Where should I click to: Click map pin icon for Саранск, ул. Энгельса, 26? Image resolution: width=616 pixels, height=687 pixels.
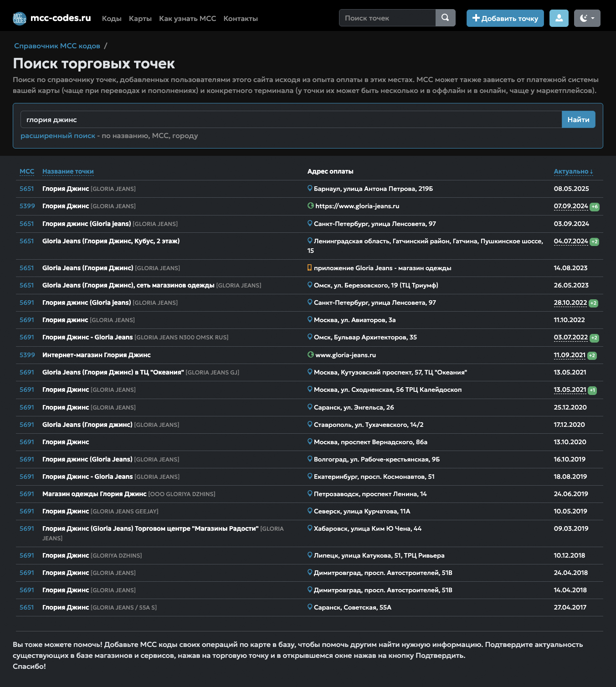point(310,407)
